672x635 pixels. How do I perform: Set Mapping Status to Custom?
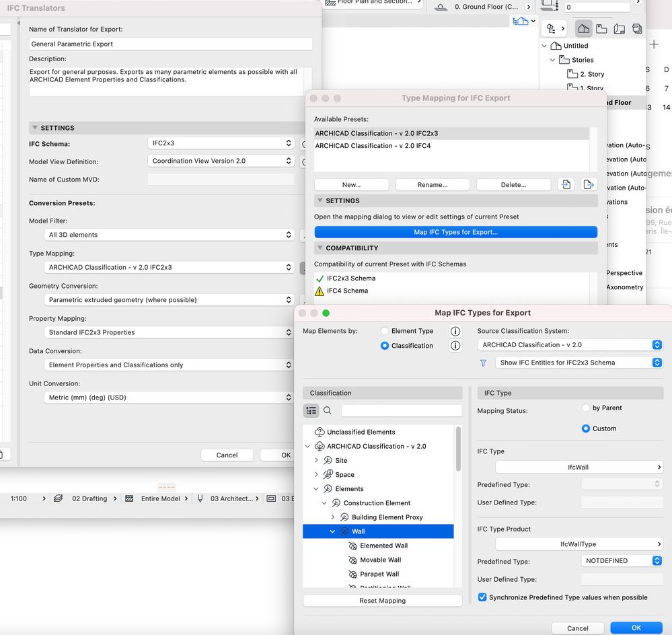(585, 428)
